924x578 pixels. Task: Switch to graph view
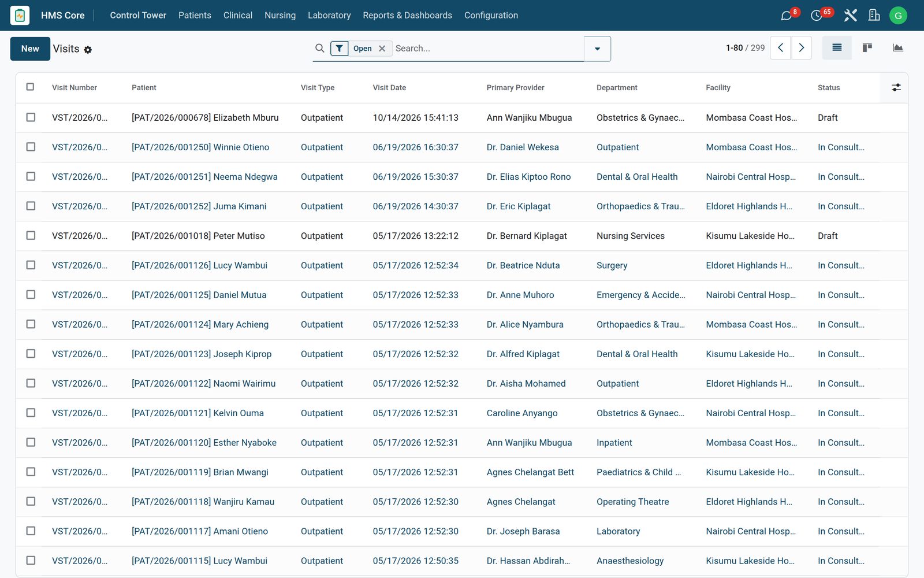[x=897, y=48]
